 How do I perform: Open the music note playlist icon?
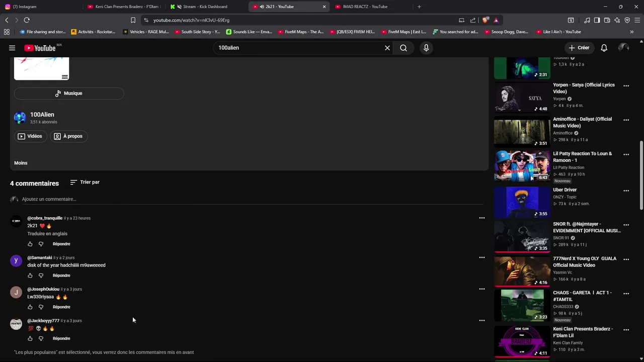[x=587, y=20]
